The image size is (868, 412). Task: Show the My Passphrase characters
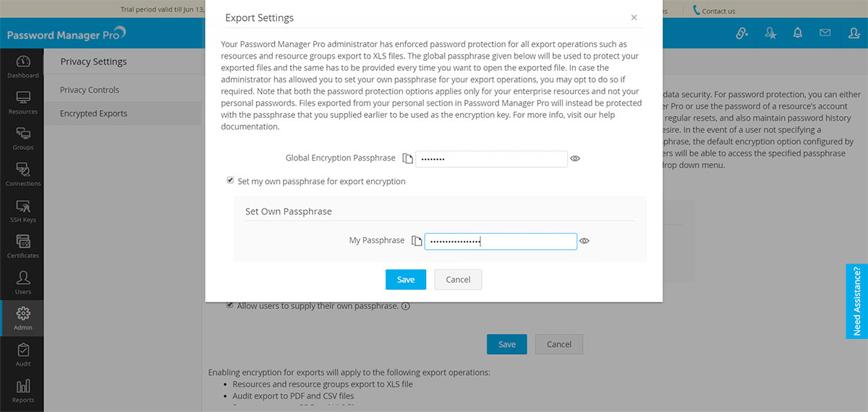point(584,241)
